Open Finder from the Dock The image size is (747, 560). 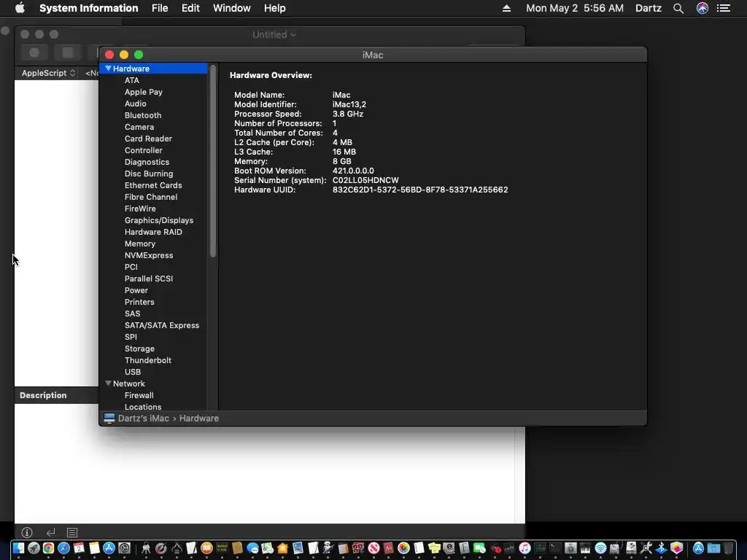(18, 548)
